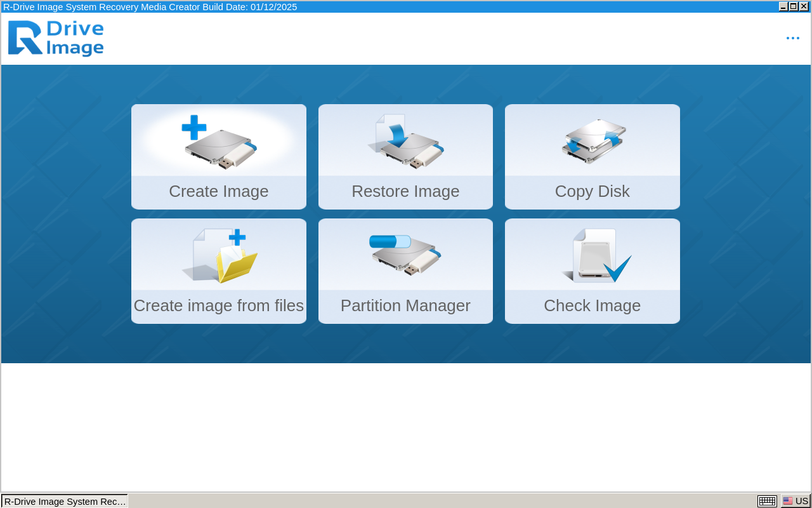Open the on-screen keyboard from the tray

[x=767, y=501]
